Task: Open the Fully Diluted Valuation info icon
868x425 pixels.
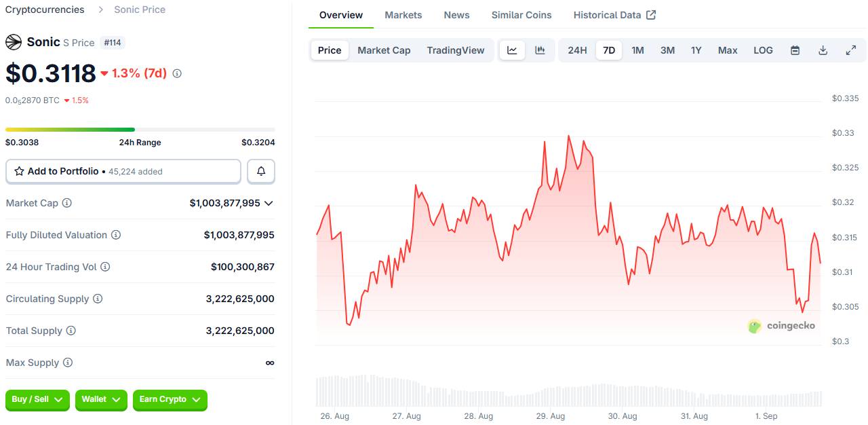Action: pyautogui.click(x=116, y=235)
